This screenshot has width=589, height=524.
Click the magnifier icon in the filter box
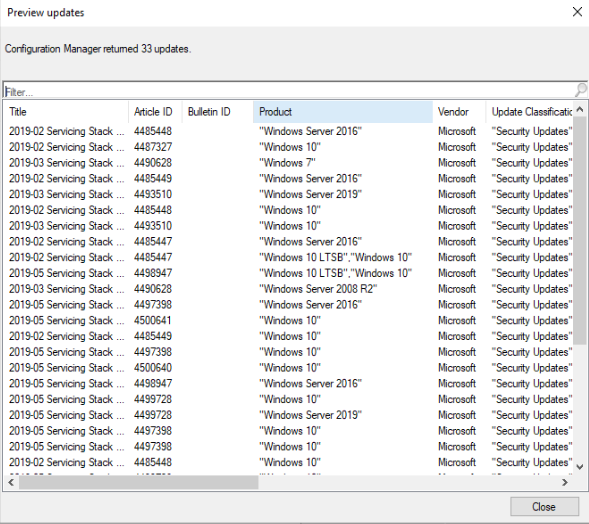(581, 91)
